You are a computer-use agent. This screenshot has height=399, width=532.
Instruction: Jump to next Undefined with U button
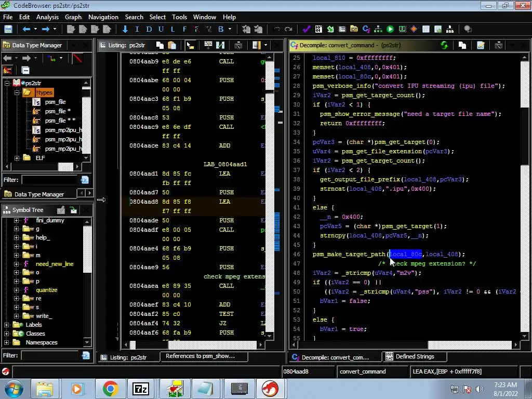[161, 29]
